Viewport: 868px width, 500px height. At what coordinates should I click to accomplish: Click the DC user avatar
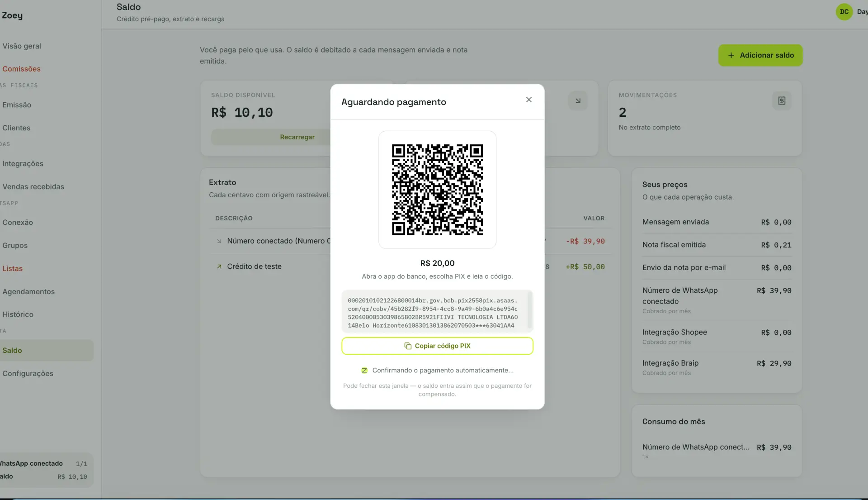click(844, 12)
